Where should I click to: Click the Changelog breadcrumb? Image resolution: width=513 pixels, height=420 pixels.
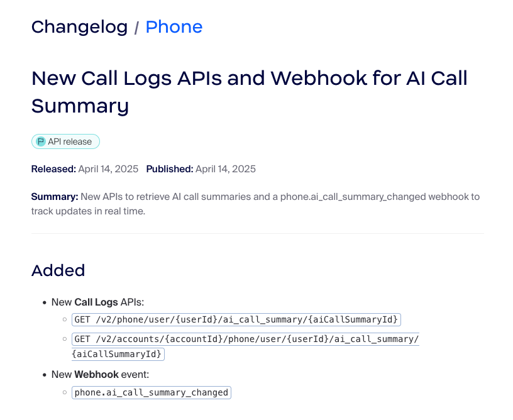(x=79, y=28)
